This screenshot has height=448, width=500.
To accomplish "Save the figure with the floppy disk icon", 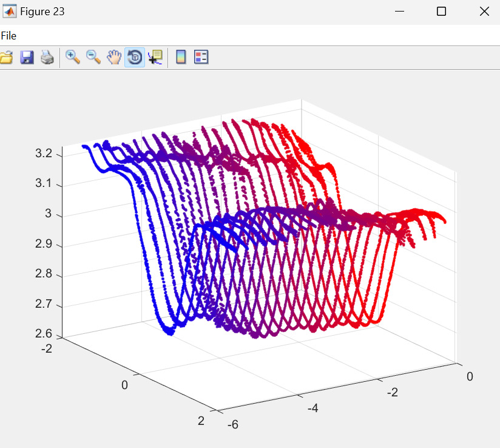I will pyautogui.click(x=27, y=58).
